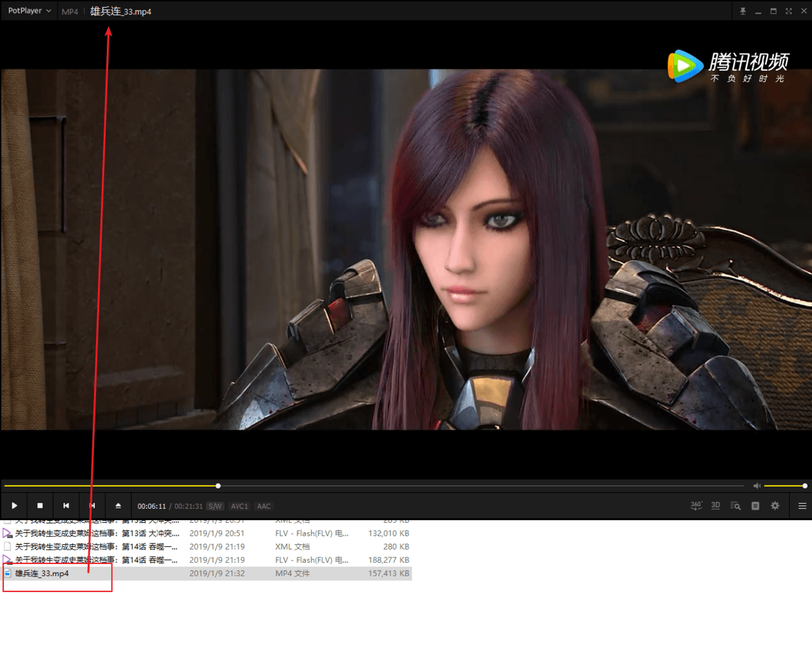Open the subtitle search icon
The height and width of the screenshot is (655, 812).
[x=735, y=506]
